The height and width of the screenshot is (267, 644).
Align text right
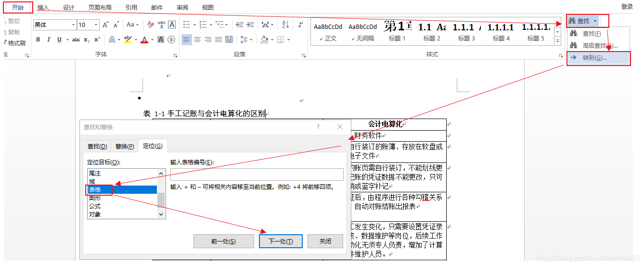(x=208, y=40)
